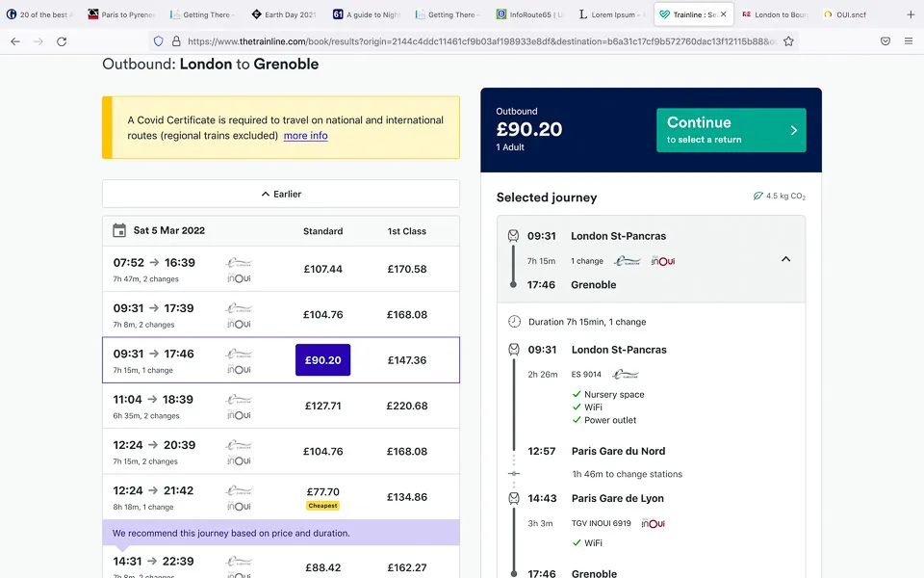The image size is (924, 578).
Task: Click the calendar icon beside Sat 5 Mar 2022
Action: pyautogui.click(x=119, y=230)
